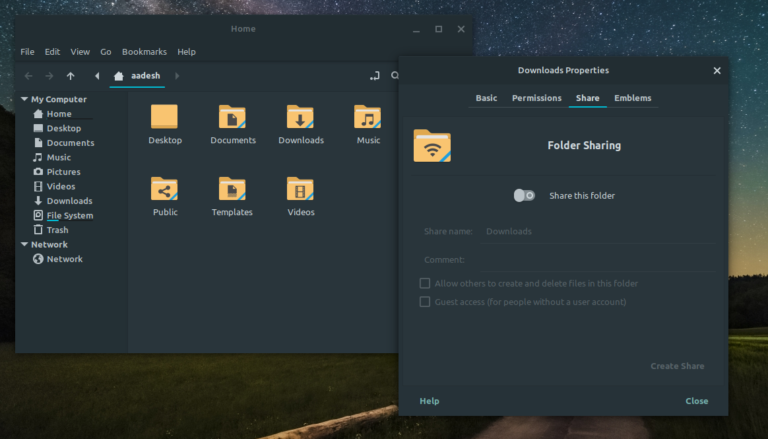Click the Share name input field

(x=596, y=231)
